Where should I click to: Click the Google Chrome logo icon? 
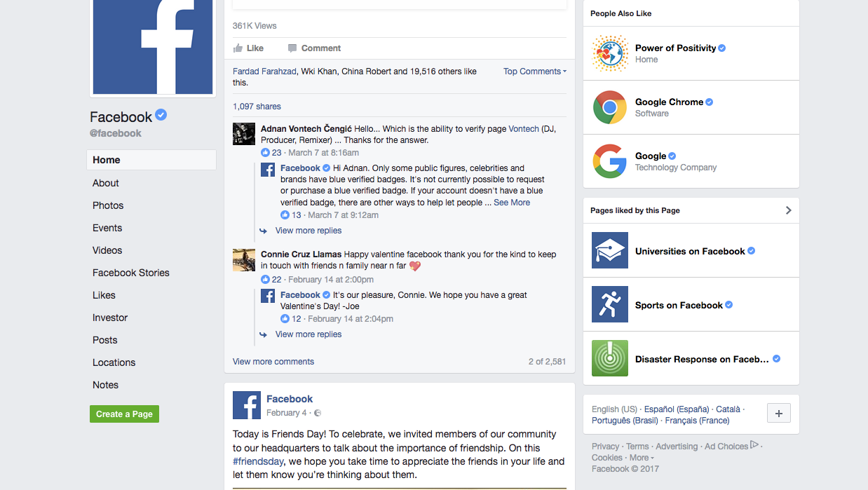(610, 107)
